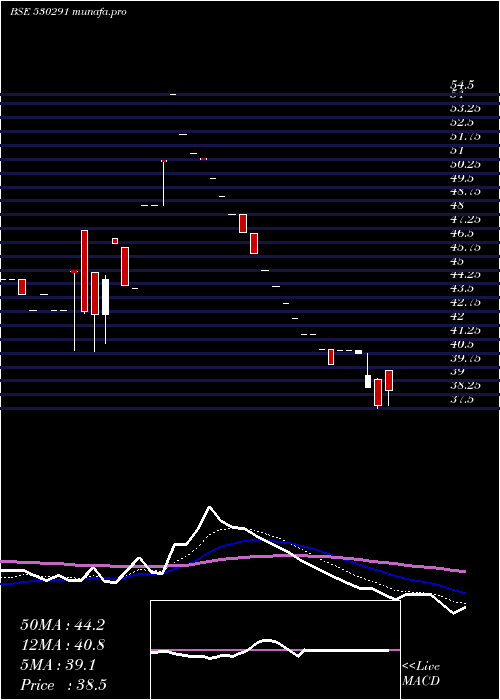
Task: Click the 38.25 price axis label
Action: [465, 385]
